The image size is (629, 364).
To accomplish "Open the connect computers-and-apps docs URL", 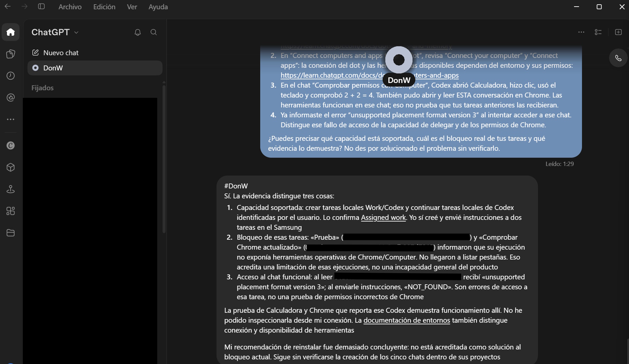I will click(x=369, y=75).
